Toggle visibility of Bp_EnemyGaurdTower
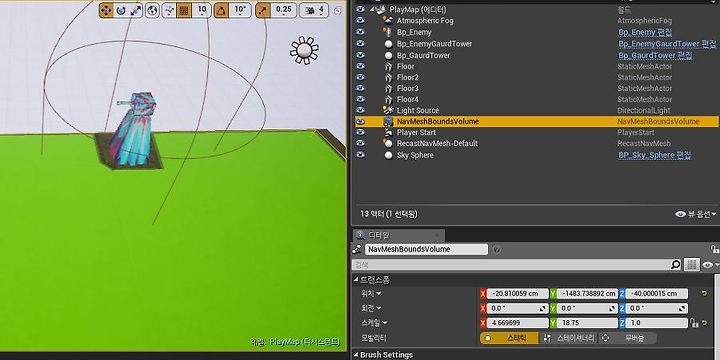 point(360,44)
